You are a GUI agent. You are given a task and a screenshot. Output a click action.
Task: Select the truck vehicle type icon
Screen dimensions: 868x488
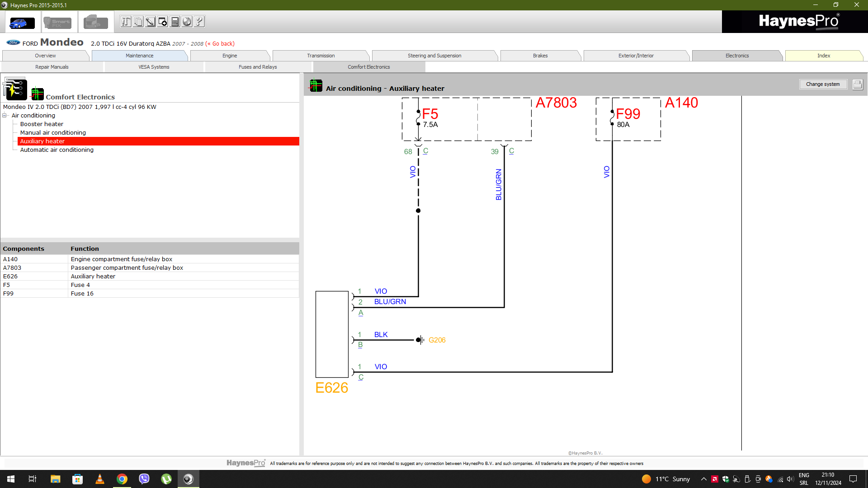(95, 22)
